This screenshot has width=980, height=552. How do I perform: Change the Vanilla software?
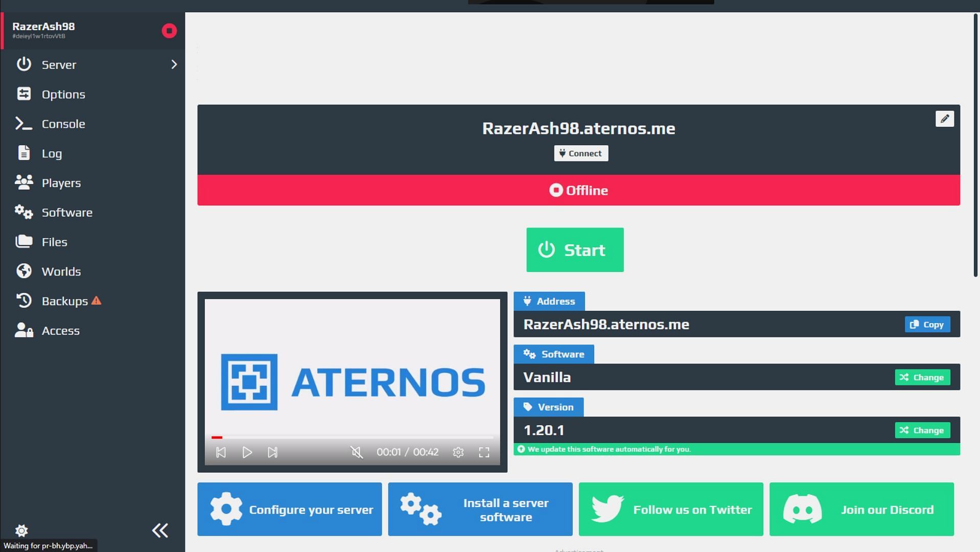coord(922,377)
